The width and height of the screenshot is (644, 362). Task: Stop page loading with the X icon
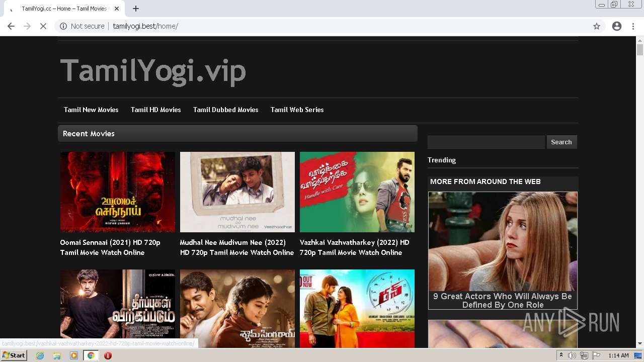click(x=43, y=26)
